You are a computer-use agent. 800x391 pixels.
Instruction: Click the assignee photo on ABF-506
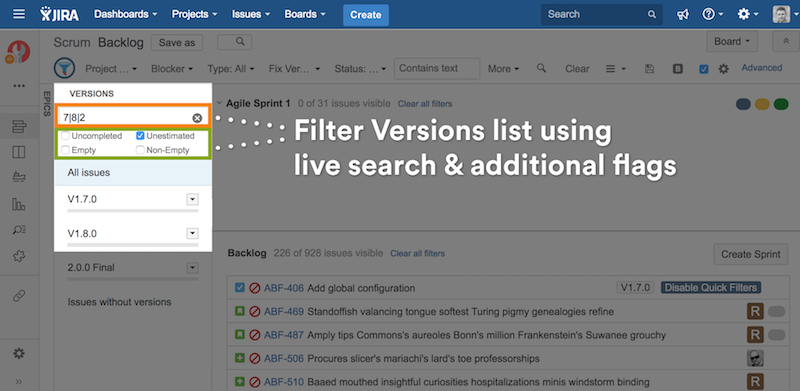click(x=755, y=358)
